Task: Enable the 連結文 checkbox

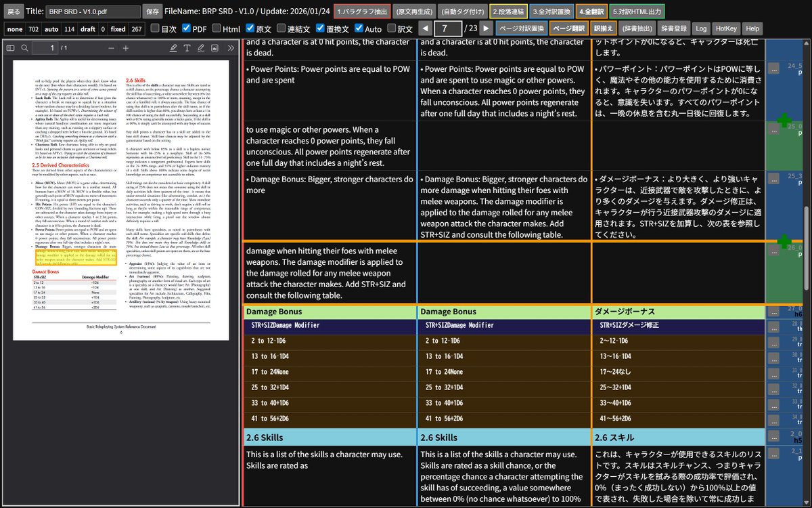Action: pyautogui.click(x=281, y=28)
